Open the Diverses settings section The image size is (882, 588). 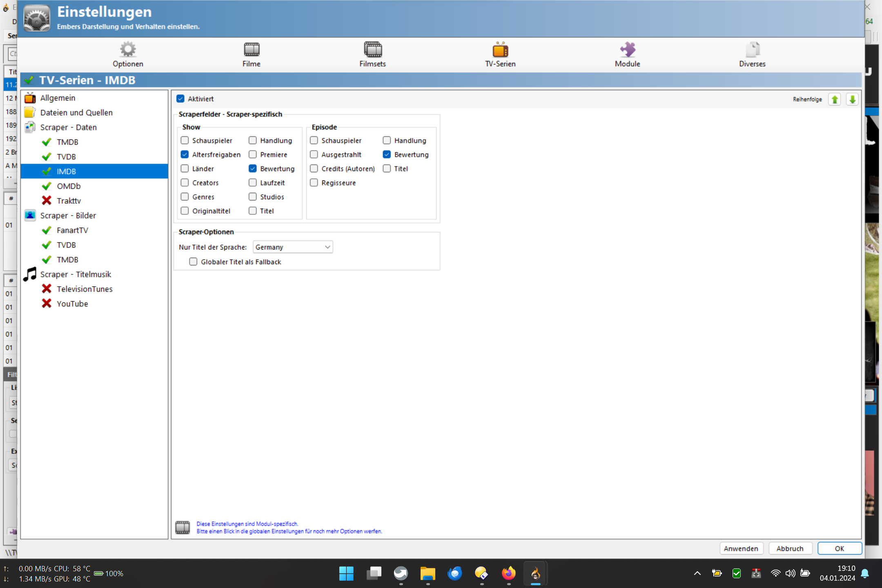coord(752,55)
